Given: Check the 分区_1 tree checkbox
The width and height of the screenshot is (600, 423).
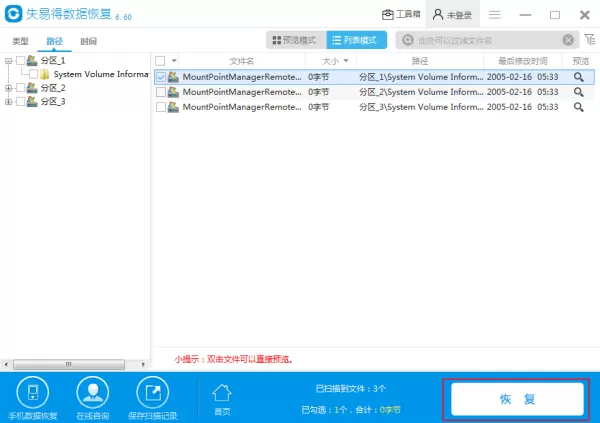Looking at the screenshot, I should [x=21, y=60].
